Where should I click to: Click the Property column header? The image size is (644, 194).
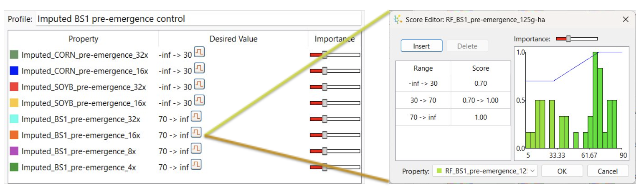[83, 39]
